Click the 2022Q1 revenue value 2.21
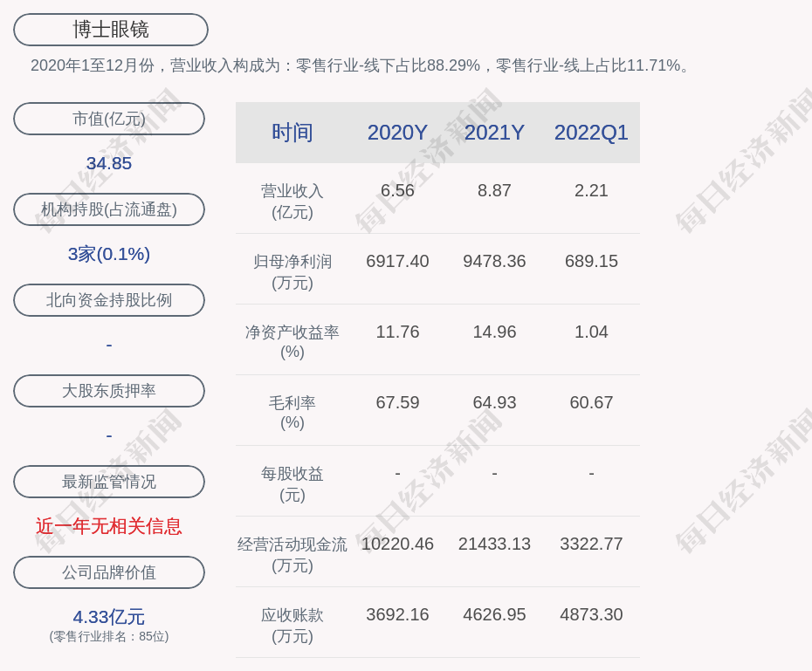The image size is (812, 671). click(591, 190)
